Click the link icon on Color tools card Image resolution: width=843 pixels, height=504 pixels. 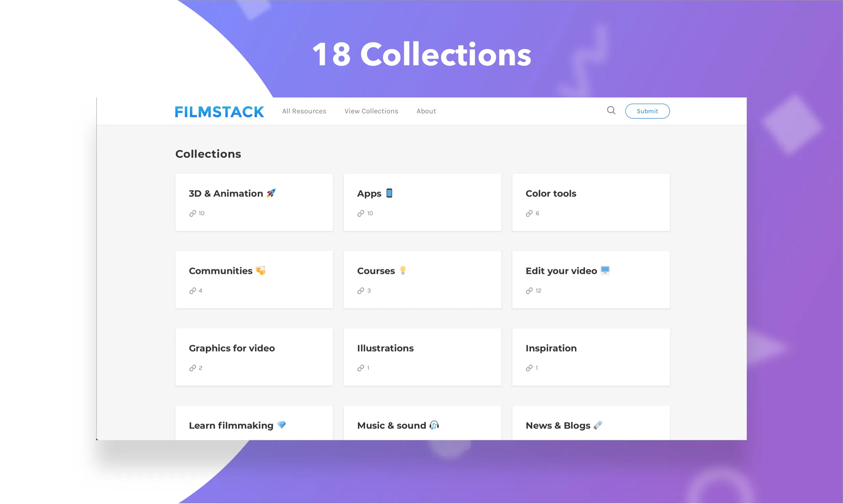(529, 213)
